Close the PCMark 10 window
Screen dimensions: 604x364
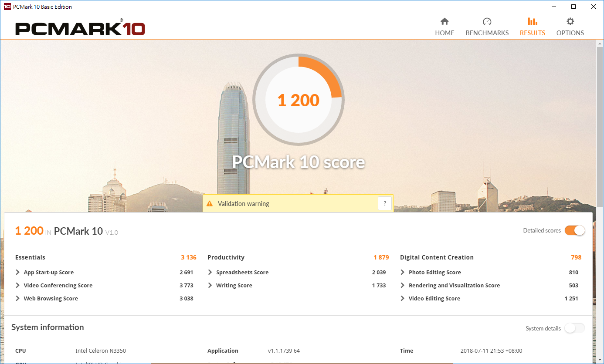tap(594, 7)
